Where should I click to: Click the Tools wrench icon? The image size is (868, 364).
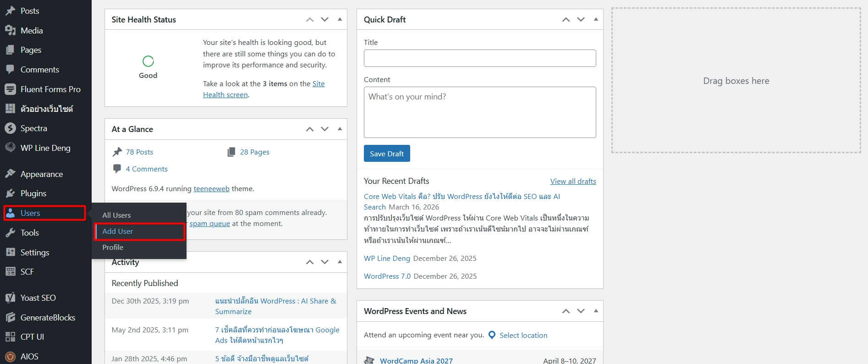tap(10, 232)
